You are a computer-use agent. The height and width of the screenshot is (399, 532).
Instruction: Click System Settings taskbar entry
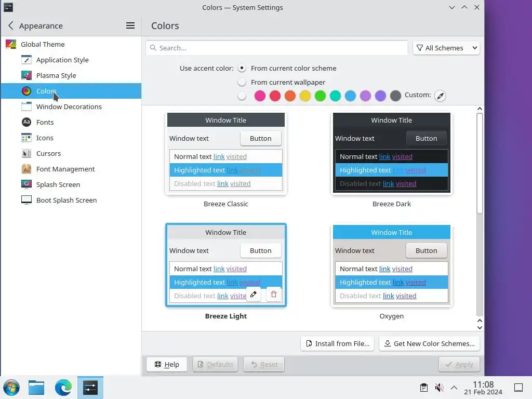90,388
